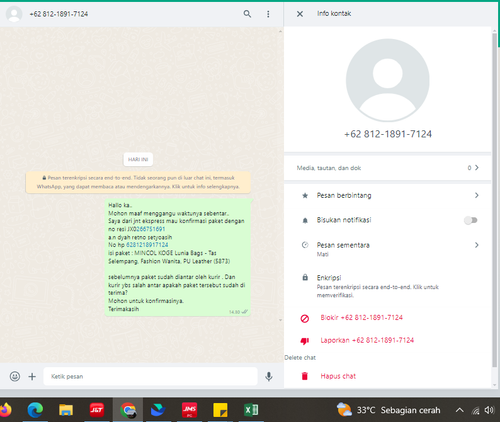Viewport: 500px width, 422px height.
Task: Click the HARI INI date label
Action: point(138,159)
